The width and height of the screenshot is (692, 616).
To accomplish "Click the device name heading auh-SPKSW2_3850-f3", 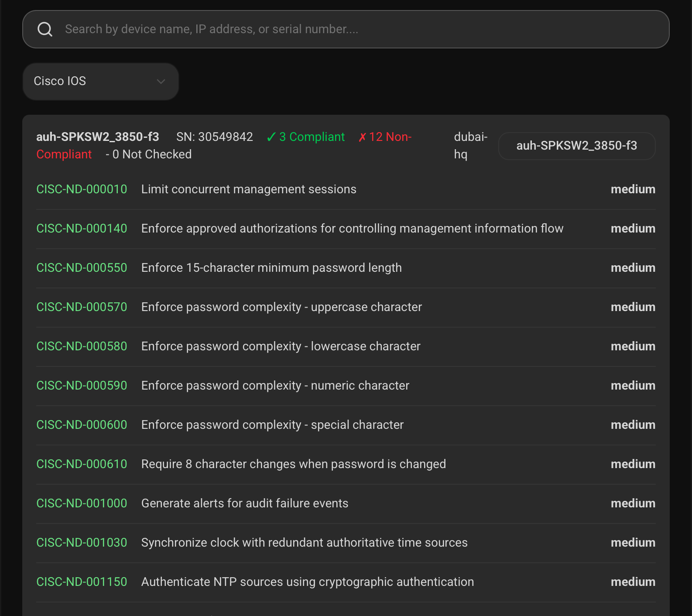I will pos(98,137).
